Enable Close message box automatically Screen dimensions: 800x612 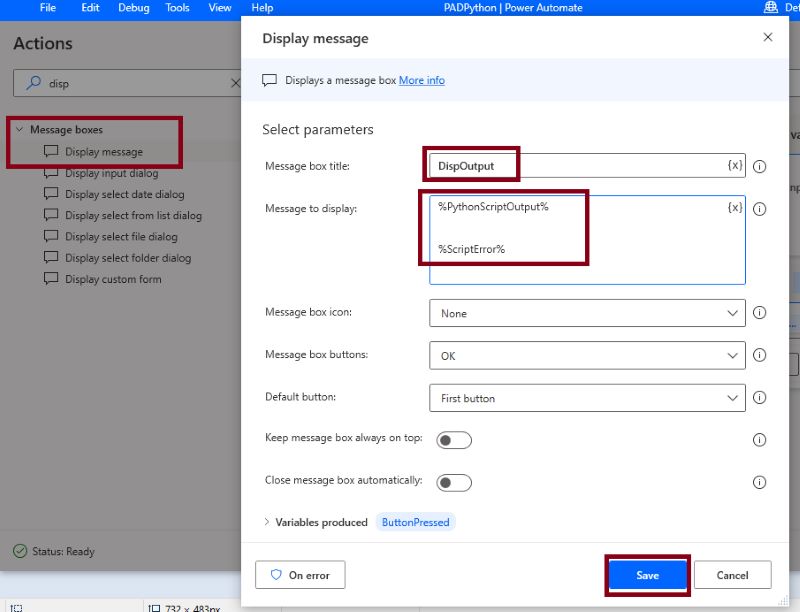pos(454,482)
